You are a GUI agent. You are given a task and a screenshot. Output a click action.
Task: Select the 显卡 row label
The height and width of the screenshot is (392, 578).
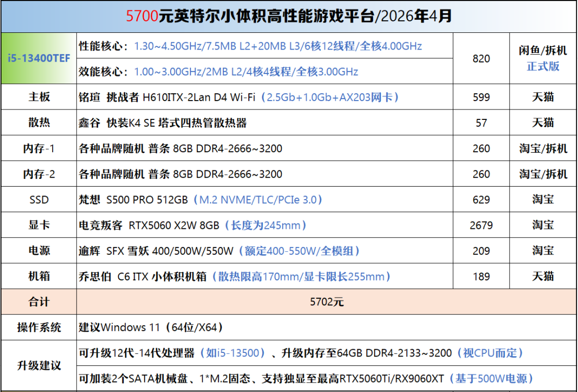pos(39,225)
